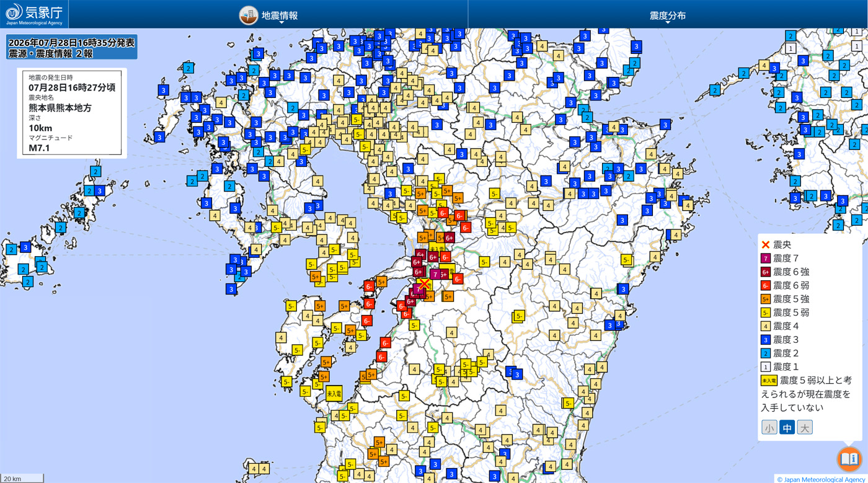Click the 07月28日16時27分頃 occurrence time
This screenshot has height=483, width=868.
coord(72,88)
